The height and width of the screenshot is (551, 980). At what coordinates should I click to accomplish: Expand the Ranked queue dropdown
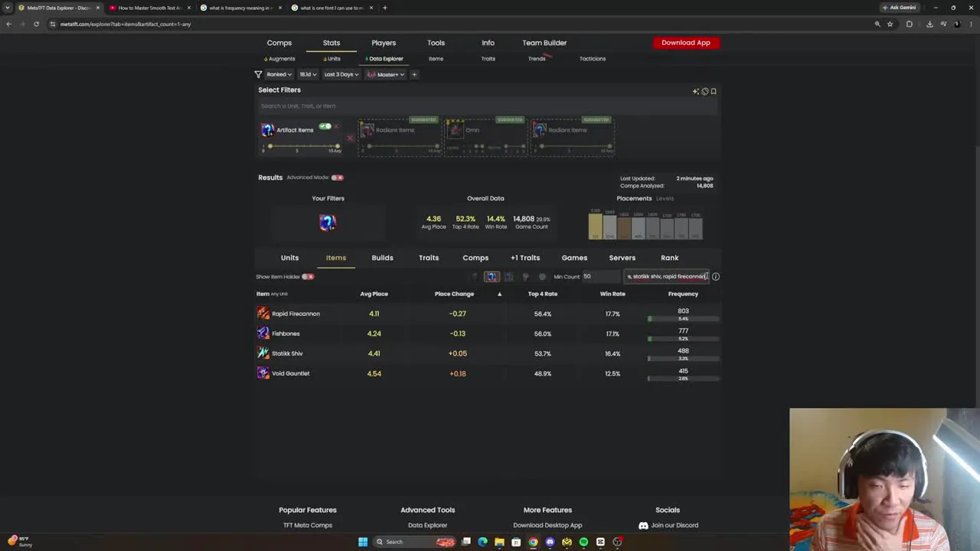[x=279, y=74]
